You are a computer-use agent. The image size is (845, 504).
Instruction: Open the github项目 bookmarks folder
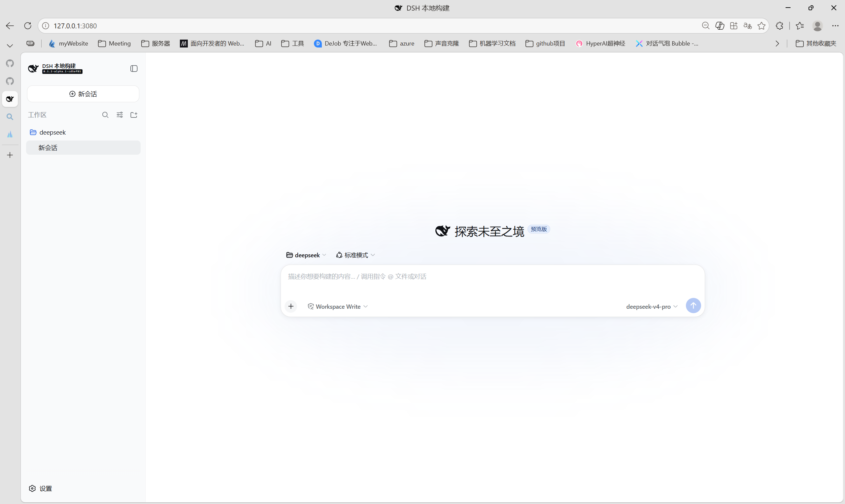(545, 44)
